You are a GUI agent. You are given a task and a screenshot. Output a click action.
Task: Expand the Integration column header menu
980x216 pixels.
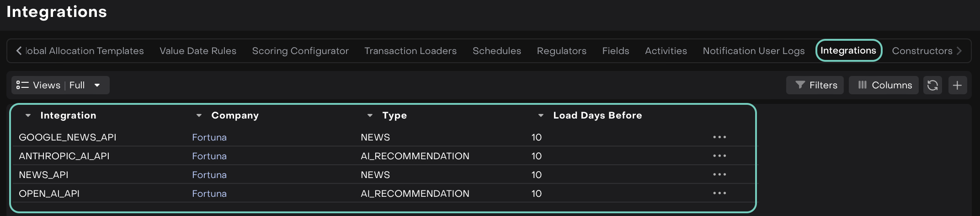point(28,116)
